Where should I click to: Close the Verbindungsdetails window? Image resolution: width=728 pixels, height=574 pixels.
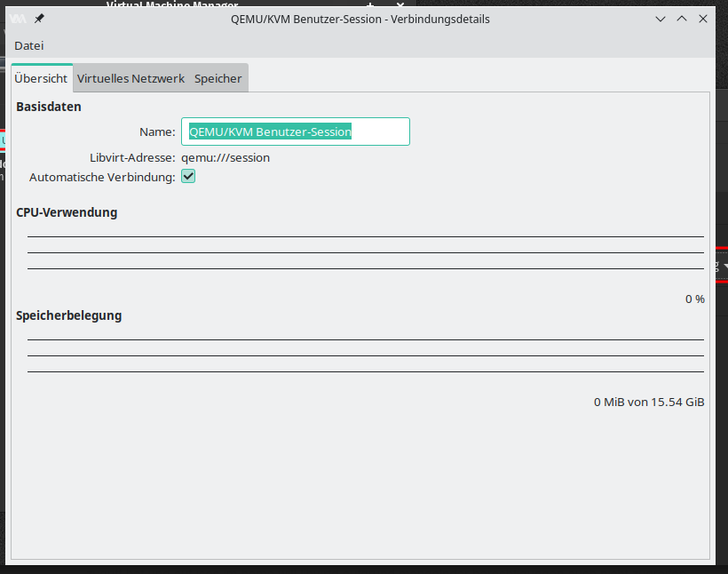(x=703, y=19)
